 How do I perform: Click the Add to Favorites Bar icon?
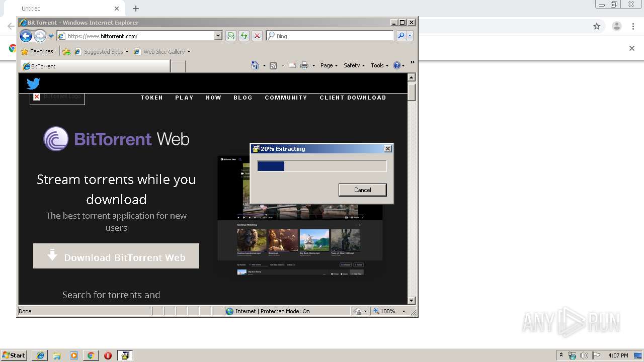pyautogui.click(x=66, y=51)
